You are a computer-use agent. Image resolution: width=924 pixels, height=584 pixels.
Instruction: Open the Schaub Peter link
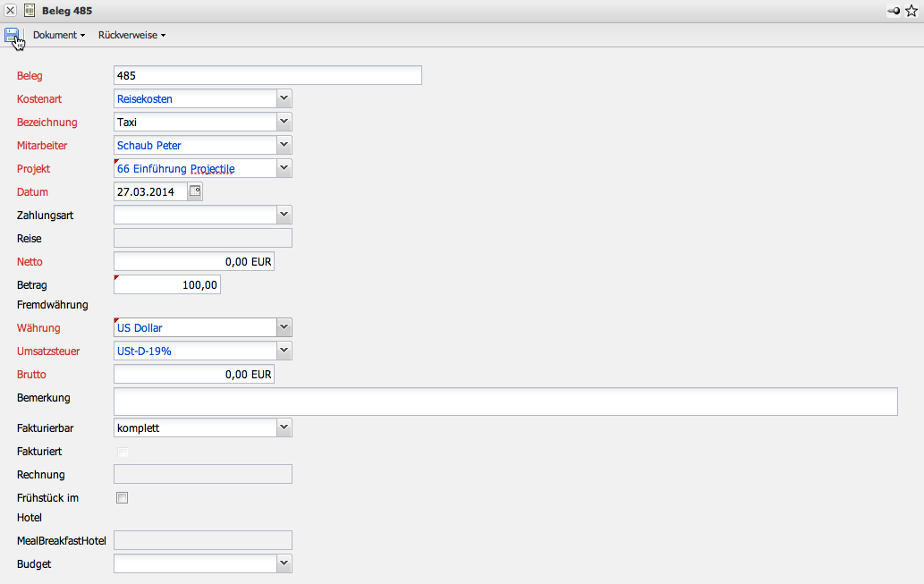click(149, 146)
